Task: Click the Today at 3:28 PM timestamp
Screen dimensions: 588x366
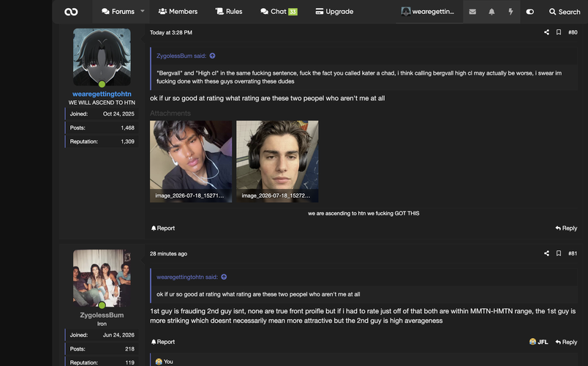Action: pos(171,33)
